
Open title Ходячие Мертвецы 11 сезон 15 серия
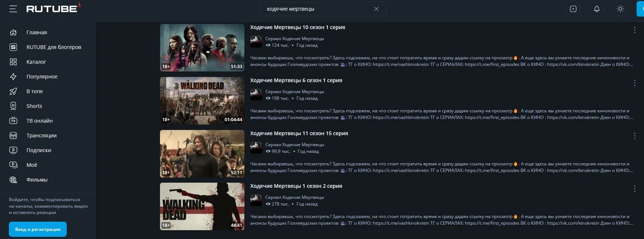click(299, 133)
